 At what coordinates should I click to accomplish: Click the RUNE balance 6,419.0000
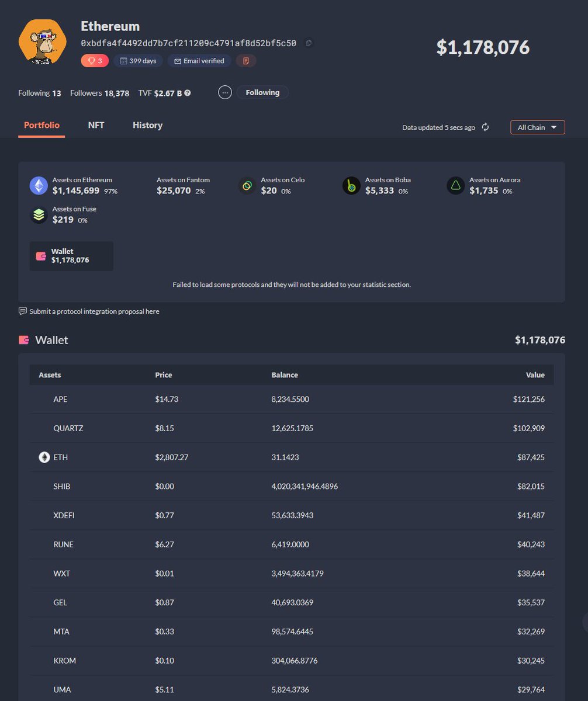(x=290, y=544)
